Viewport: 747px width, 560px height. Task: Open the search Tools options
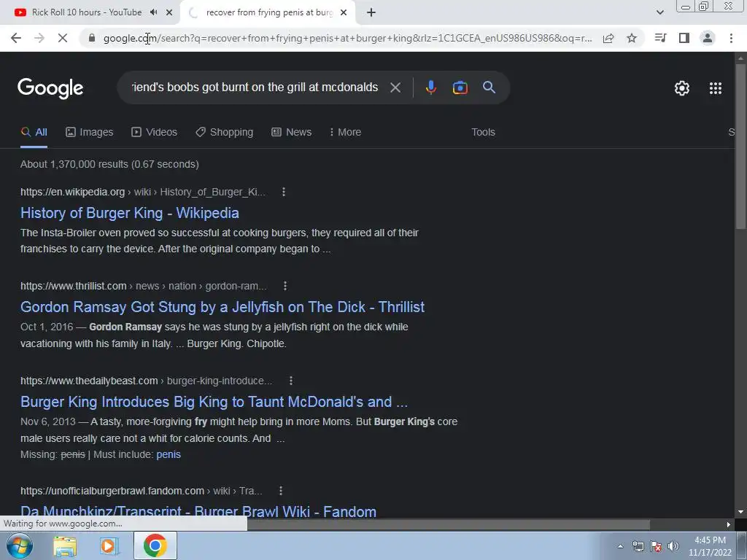(x=483, y=132)
